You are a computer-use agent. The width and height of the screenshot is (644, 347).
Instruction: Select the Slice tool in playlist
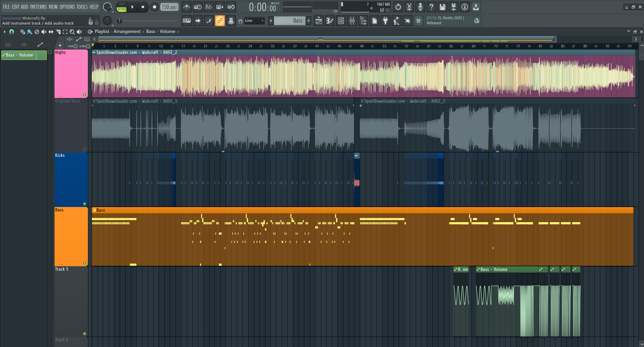point(58,32)
